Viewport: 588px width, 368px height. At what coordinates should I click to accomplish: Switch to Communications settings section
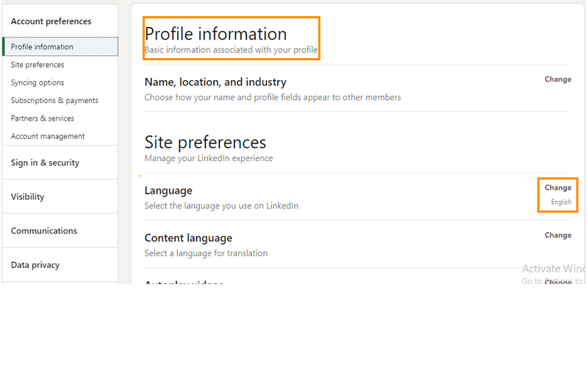(44, 231)
